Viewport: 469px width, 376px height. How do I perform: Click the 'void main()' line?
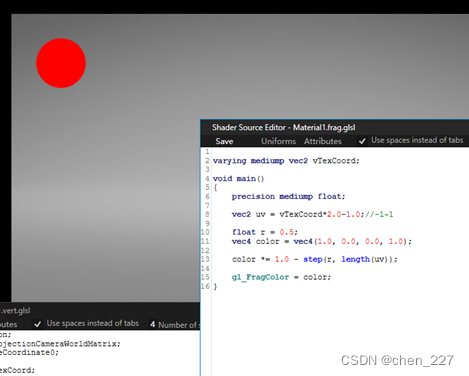click(x=238, y=178)
